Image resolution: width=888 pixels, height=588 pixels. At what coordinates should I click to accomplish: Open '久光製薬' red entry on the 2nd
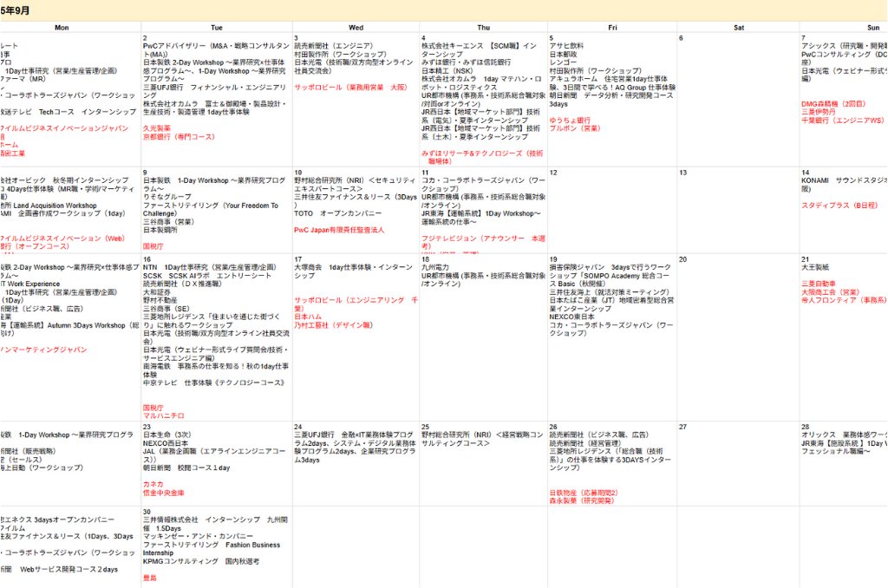click(156, 128)
